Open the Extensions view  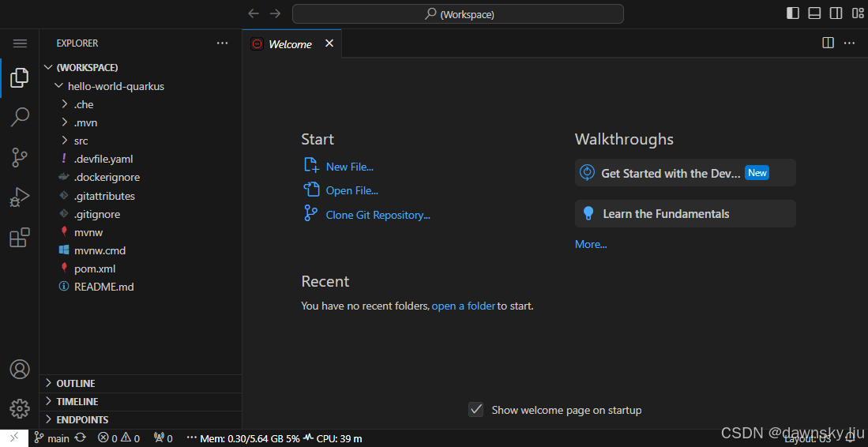pyautogui.click(x=20, y=238)
